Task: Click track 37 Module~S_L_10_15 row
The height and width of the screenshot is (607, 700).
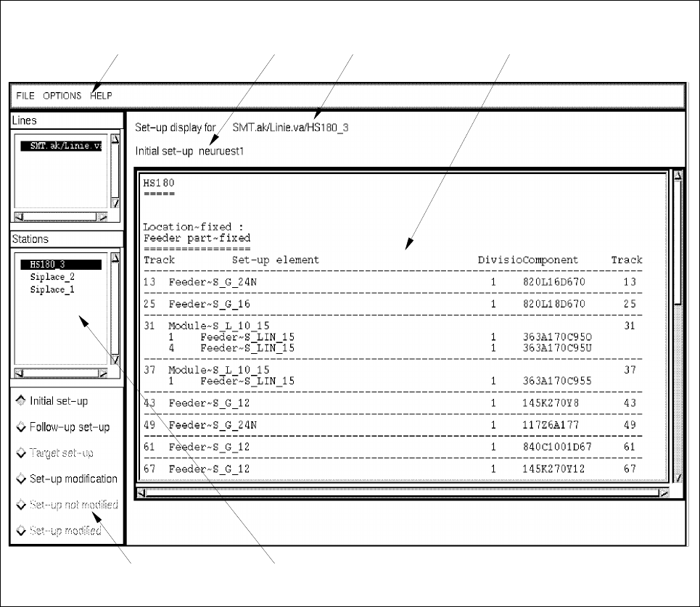Action: pyautogui.click(x=393, y=370)
